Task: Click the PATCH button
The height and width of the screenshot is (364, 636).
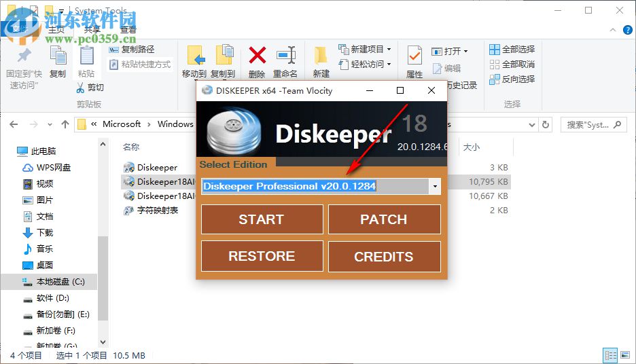Action: pyautogui.click(x=384, y=219)
